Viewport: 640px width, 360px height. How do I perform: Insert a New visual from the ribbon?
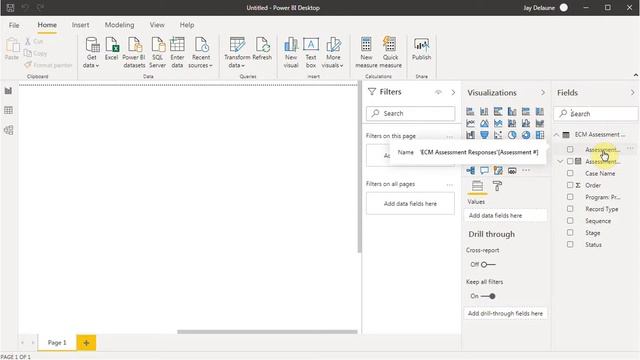(x=291, y=53)
